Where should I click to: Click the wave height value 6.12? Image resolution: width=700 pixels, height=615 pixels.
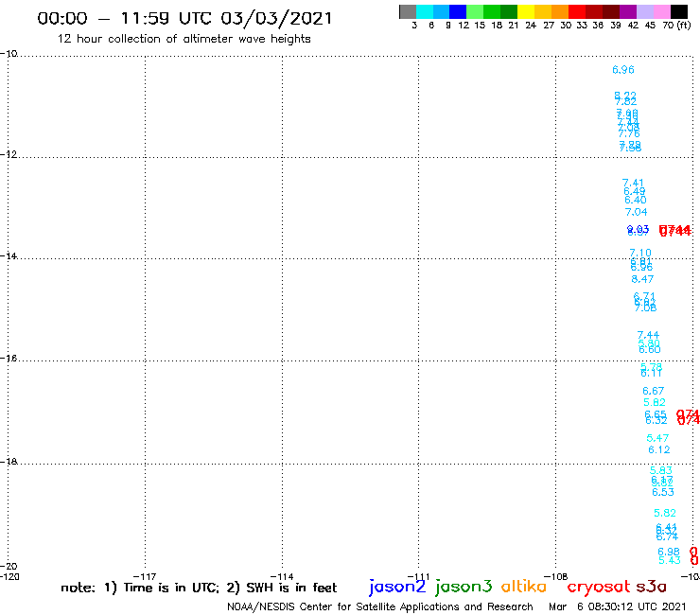coord(659,449)
